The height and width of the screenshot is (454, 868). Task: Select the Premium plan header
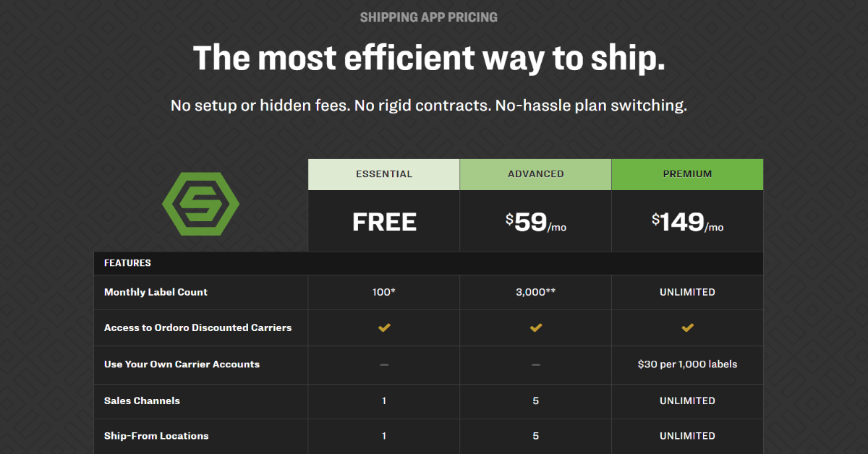tap(687, 174)
